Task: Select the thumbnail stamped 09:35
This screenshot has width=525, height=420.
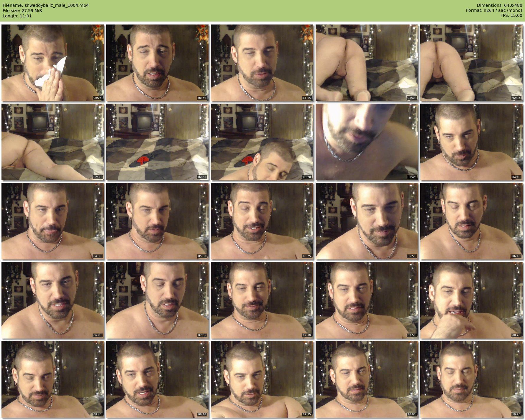Action: [x=262, y=379]
